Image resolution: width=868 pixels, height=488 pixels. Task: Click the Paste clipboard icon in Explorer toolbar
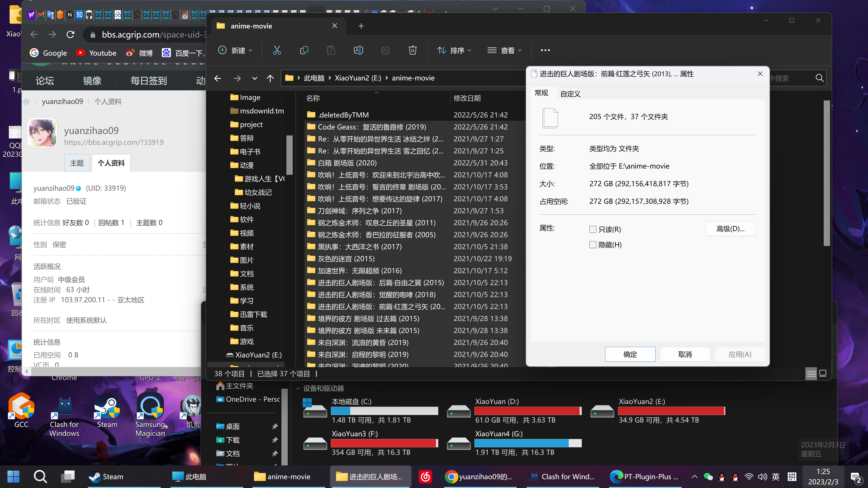pos(331,50)
